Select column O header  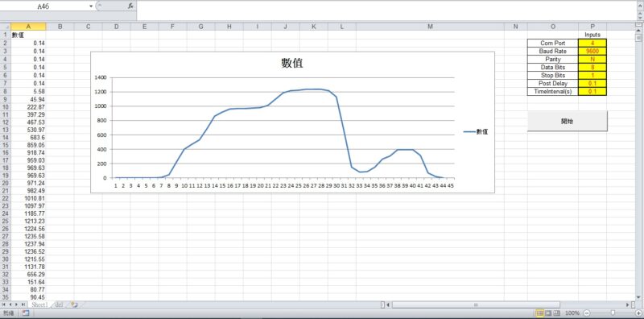point(553,27)
